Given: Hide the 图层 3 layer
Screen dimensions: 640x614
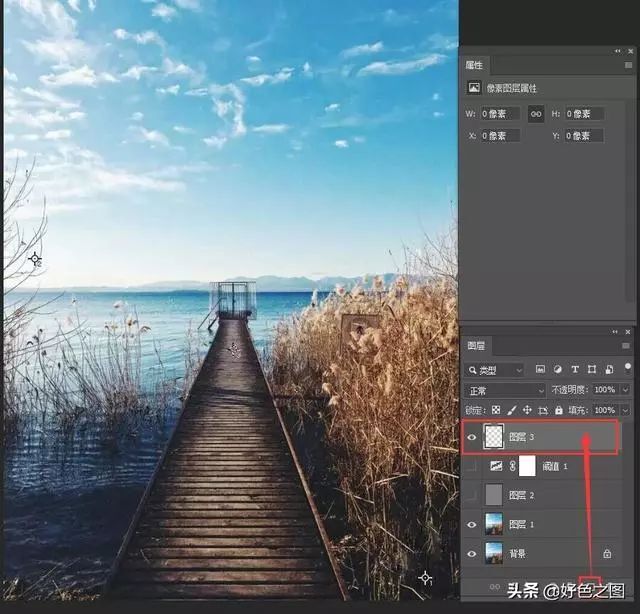Looking at the screenshot, I should tap(472, 436).
